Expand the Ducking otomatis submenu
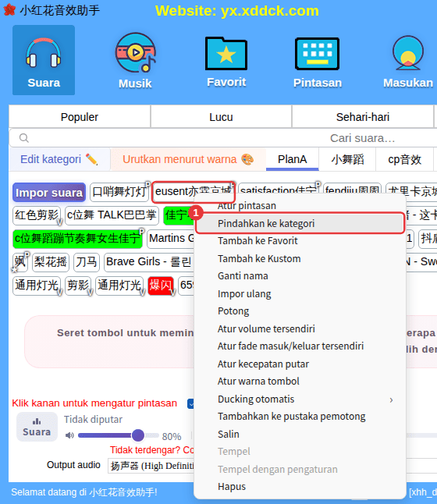This screenshot has width=437, height=504. point(300,399)
